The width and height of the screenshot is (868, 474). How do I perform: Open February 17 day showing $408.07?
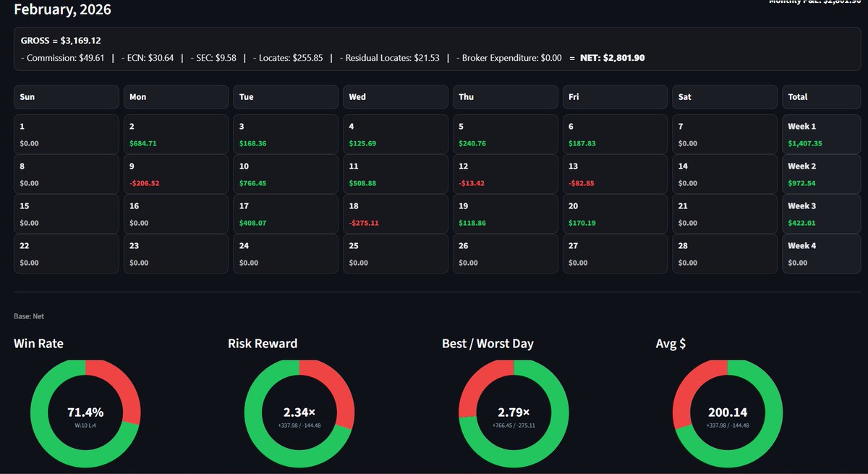coord(286,213)
